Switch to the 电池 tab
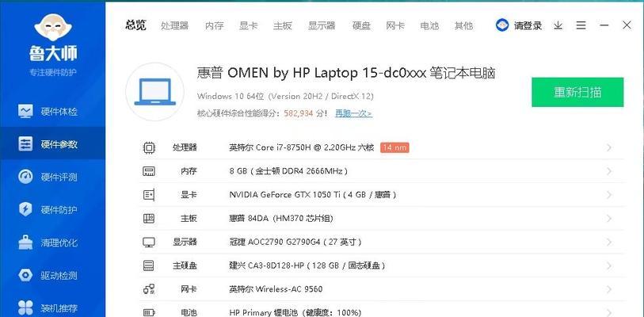 429,25
